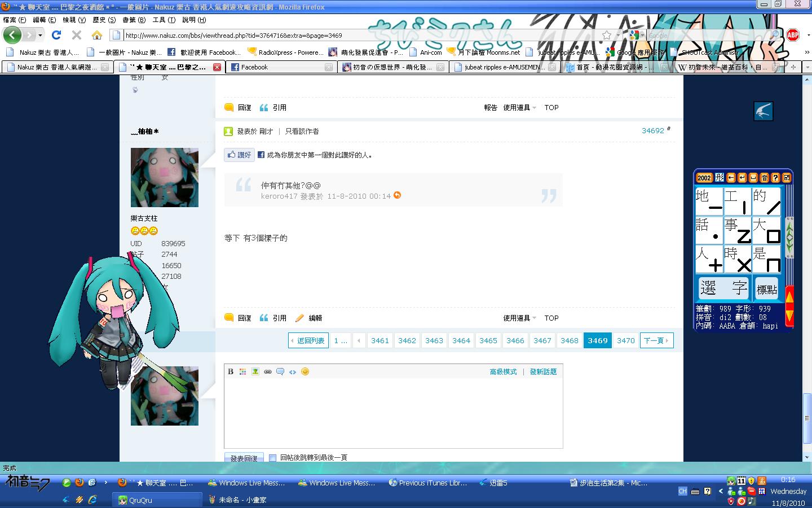This screenshot has width=812, height=508.
Task: Click the 選字 button on IME panel
Action: coord(723,288)
